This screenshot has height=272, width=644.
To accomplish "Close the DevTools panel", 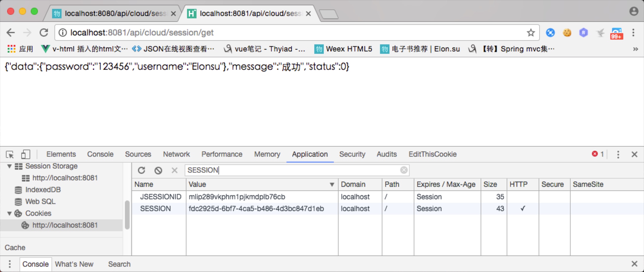I will 634,154.
